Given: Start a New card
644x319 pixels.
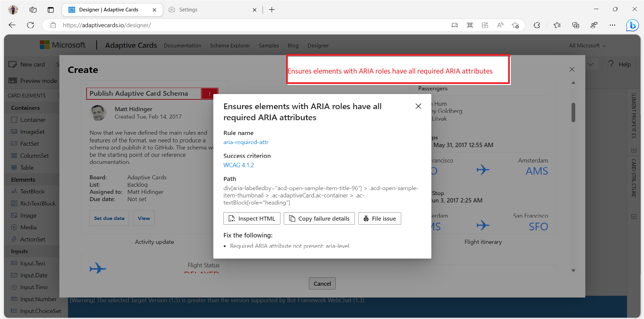Looking at the screenshot, I should [26, 64].
